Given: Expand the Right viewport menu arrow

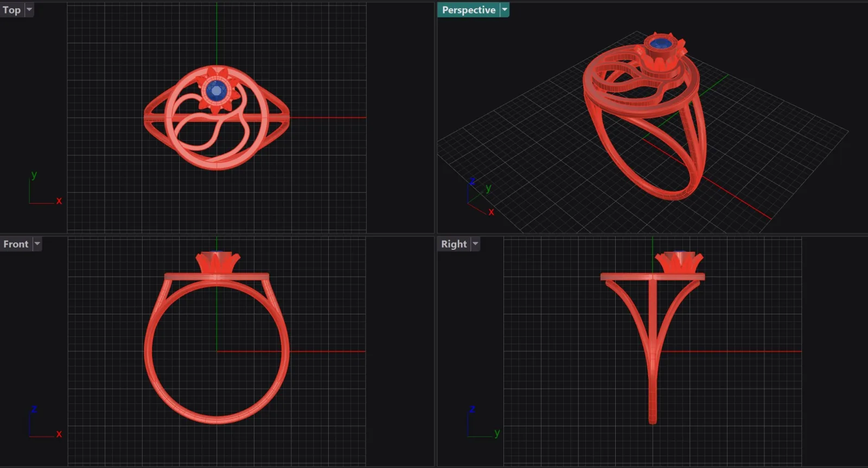Looking at the screenshot, I should 475,244.
